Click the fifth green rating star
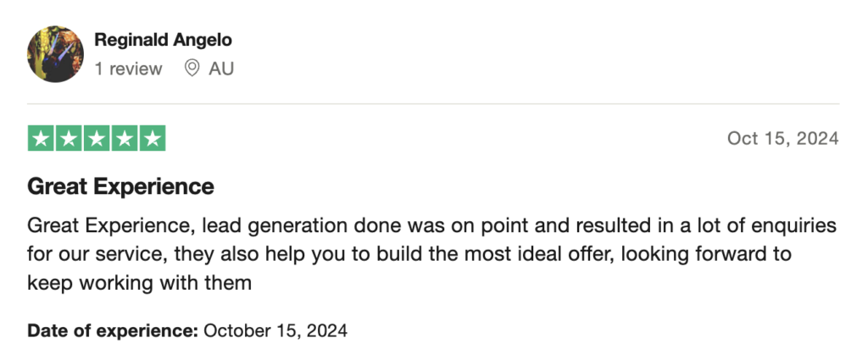The height and width of the screenshot is (360, 868). point(152,138)
